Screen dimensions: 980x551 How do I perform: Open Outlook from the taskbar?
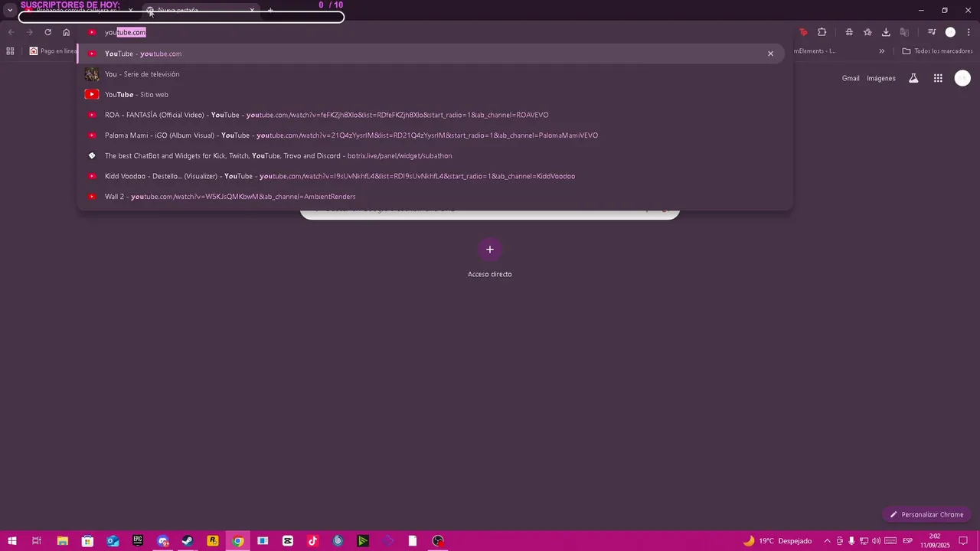coord(113,541)
